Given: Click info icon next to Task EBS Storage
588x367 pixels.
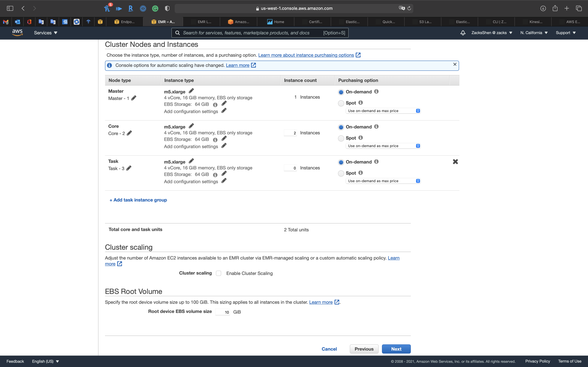Looking at the screenshot, I should pos(215,175).
